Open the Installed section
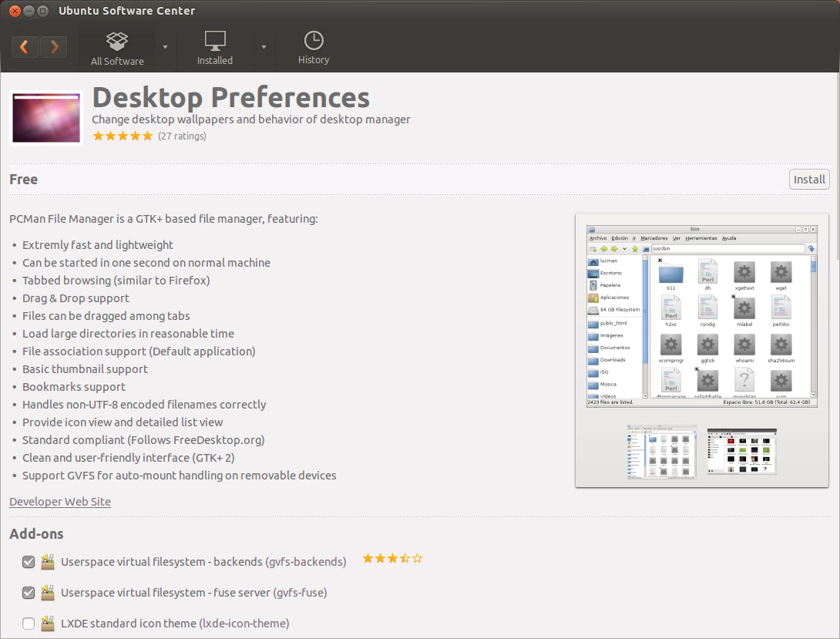 (x=215, y=49)
